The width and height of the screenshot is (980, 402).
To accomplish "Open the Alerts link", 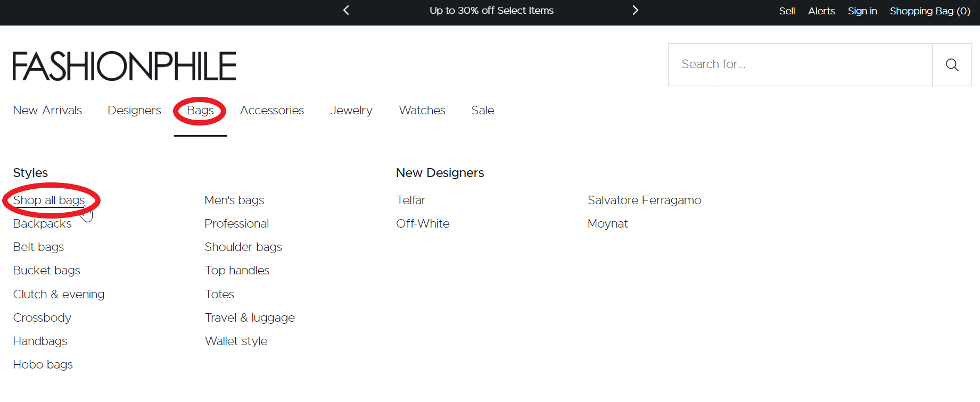I will click(x=821, y=11).
